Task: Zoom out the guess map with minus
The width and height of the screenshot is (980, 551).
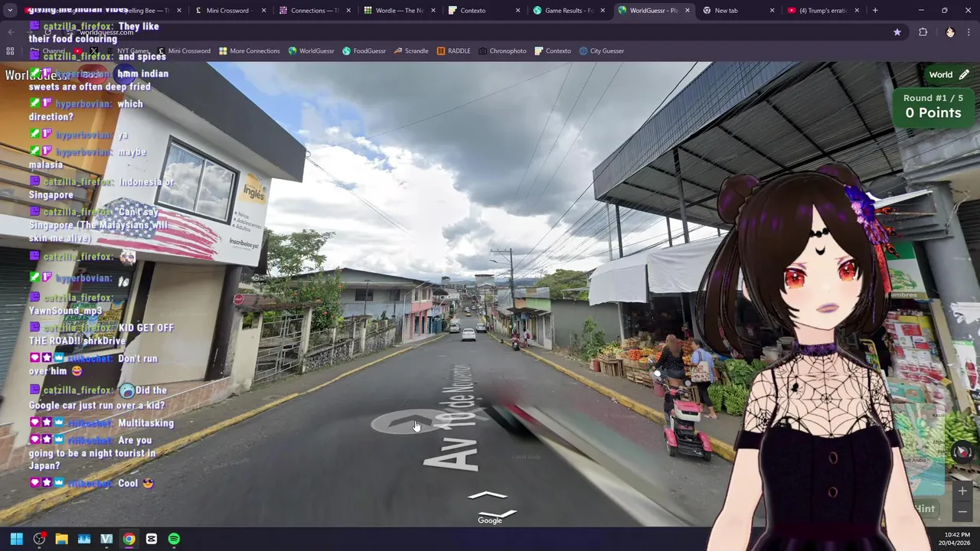Action: (962, 511)
